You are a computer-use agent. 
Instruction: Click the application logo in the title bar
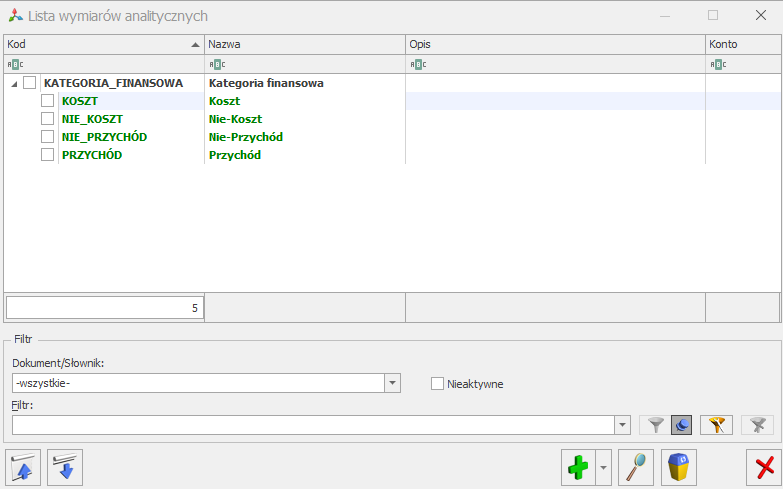[15, 15]
